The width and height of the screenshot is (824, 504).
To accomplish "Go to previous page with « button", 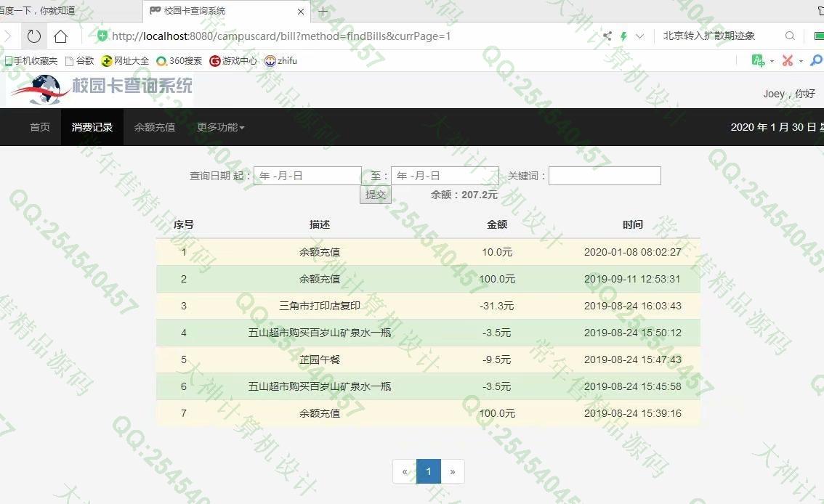I will point(405,471).
